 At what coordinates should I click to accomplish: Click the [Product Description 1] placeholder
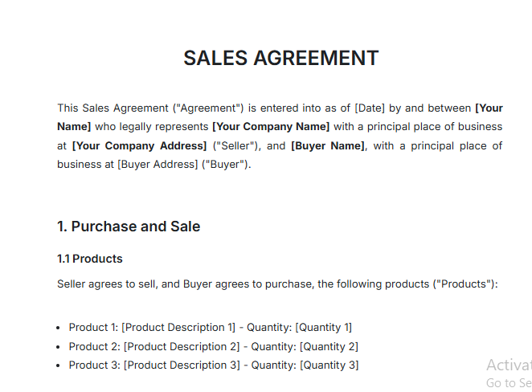click(178, 327)
